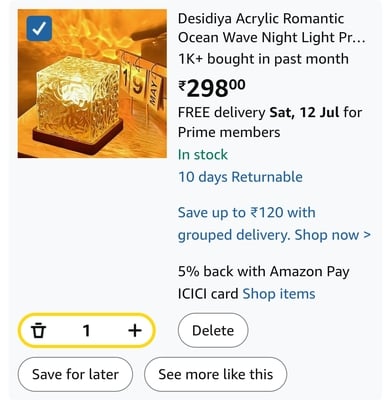391x400 pixels.
Task: Click the 5% back with Amazon Pay text
Action: [x=264, y=272]
